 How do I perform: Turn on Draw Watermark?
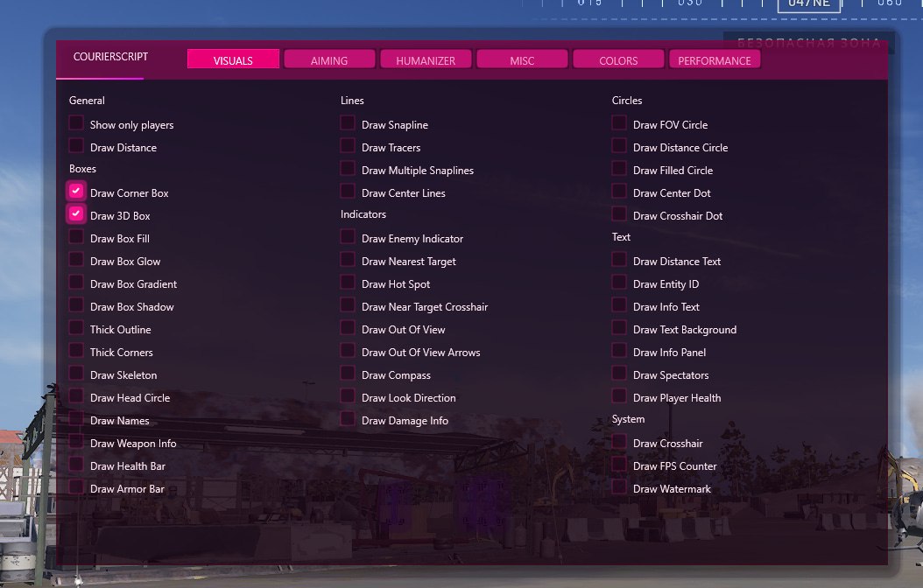(x=618, y=486)
